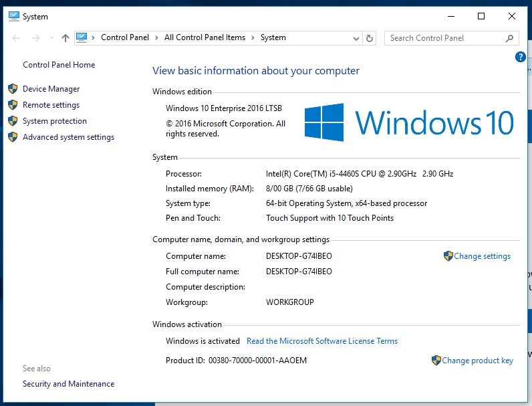Click the Installed memory (RAM) label

click(x=210, y=189)
